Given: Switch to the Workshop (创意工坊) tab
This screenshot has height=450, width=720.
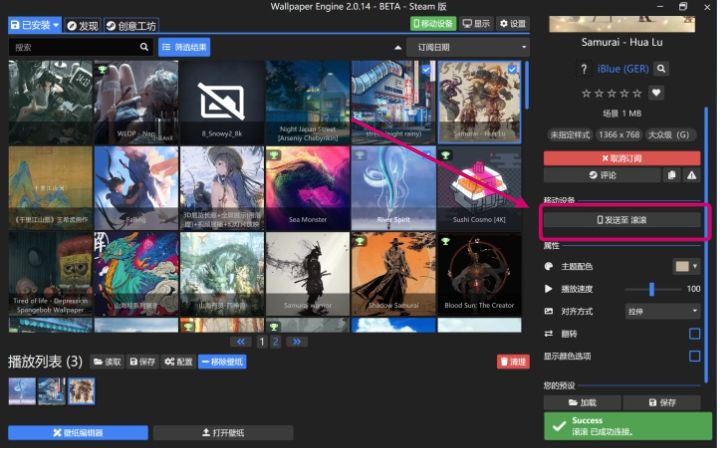Looking at the screenshot, I should click(131, 25).
